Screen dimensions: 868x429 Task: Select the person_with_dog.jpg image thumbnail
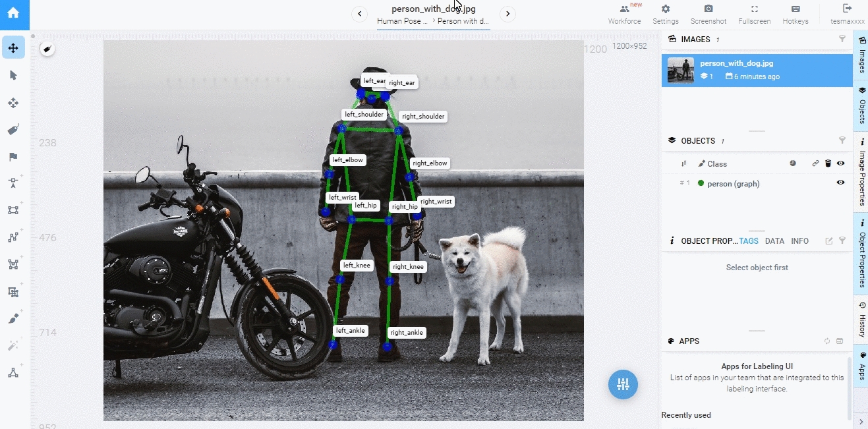point(681,70)
